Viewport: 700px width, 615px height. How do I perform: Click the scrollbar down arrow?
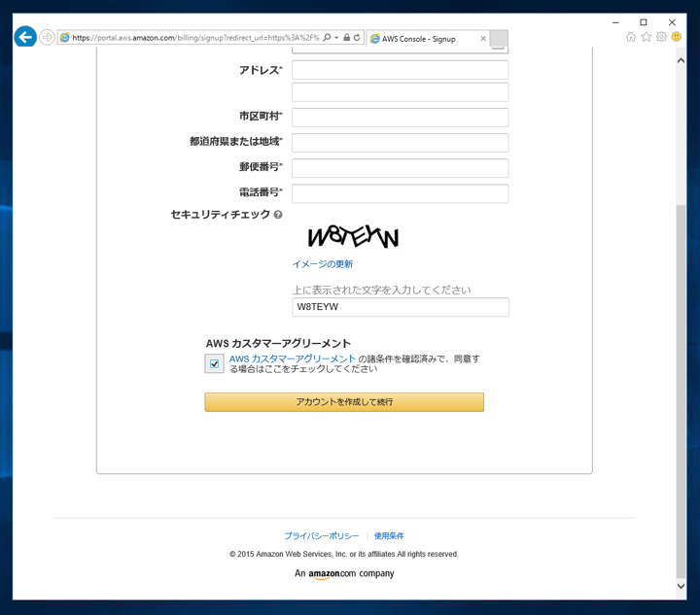point(681,586)
